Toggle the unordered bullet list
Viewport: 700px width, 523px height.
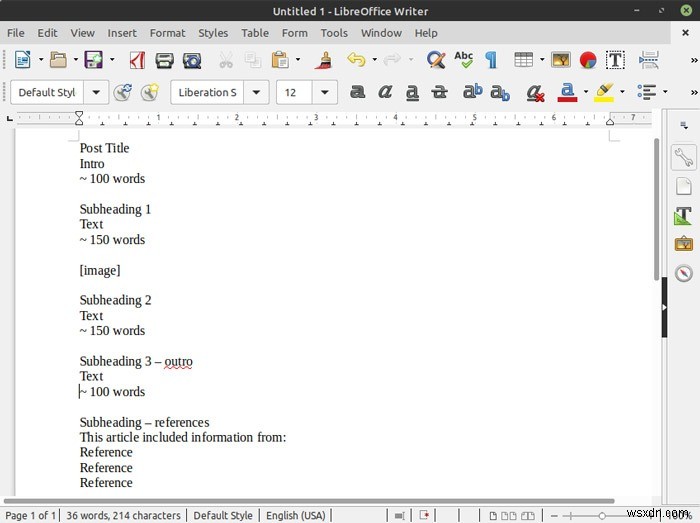[x=646, y=92]
